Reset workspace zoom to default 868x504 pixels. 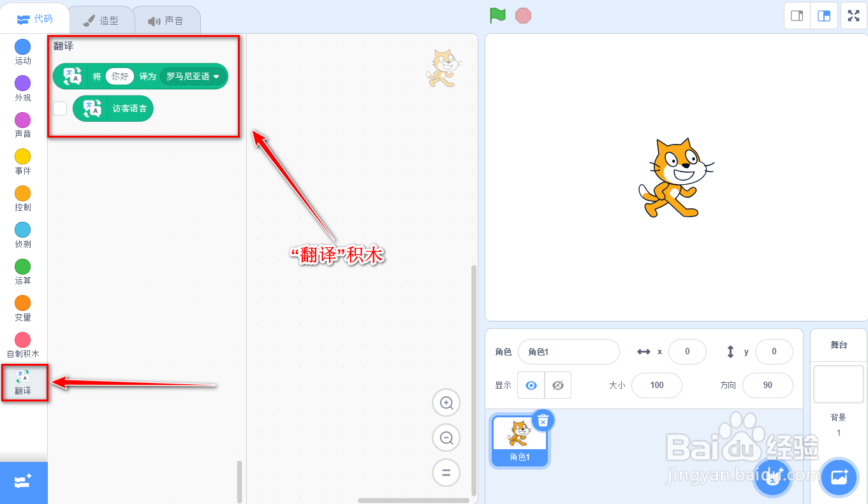click(x=446, y=473)
